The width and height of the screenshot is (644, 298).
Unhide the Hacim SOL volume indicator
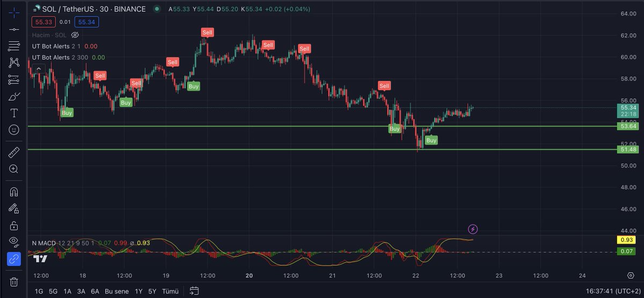(75, 34)
